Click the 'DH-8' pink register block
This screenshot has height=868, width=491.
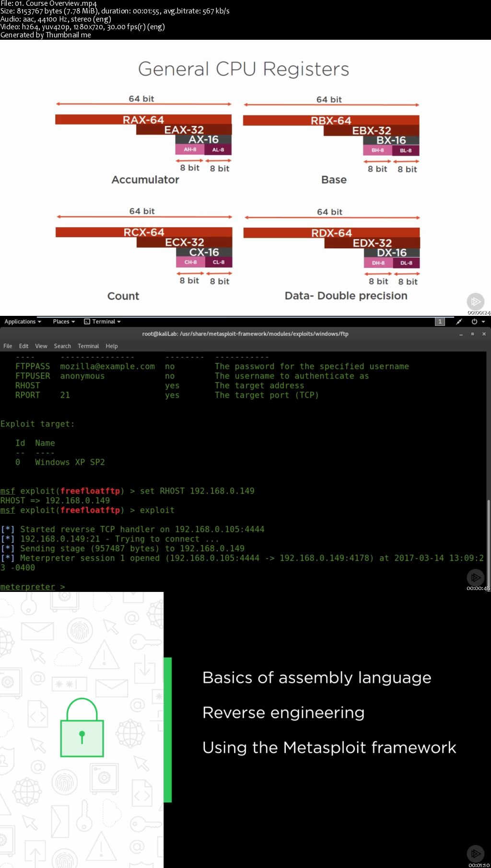(378, 263)
